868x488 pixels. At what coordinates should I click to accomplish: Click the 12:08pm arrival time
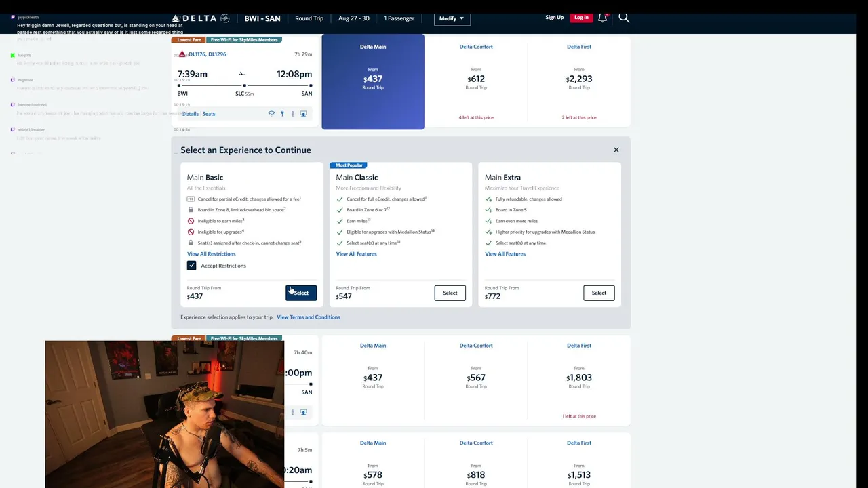[294, 74]
